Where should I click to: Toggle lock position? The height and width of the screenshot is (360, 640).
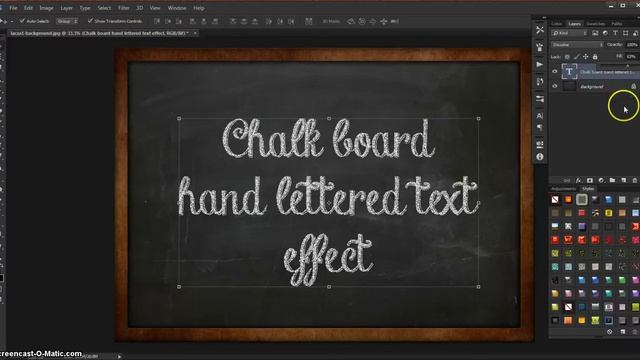586,57
